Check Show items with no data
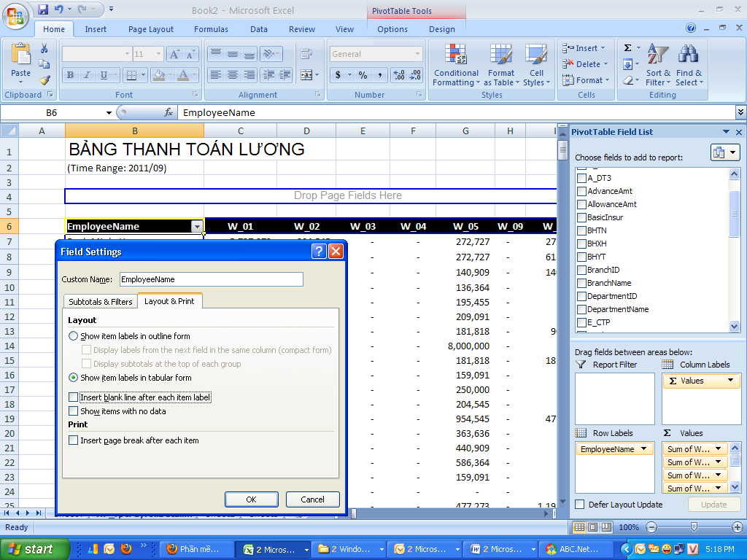This screenshot has width=747, height=560. point(73,411)
